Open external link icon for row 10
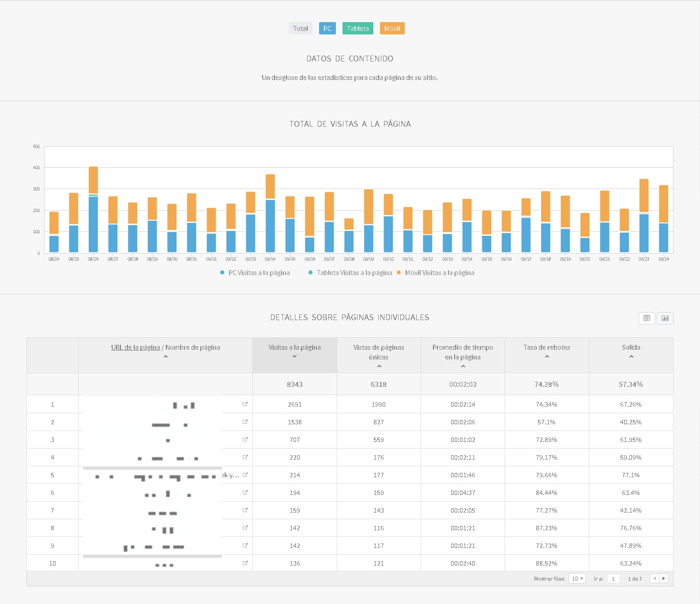Viewport: 700px width, 604px height. [245, 563]
